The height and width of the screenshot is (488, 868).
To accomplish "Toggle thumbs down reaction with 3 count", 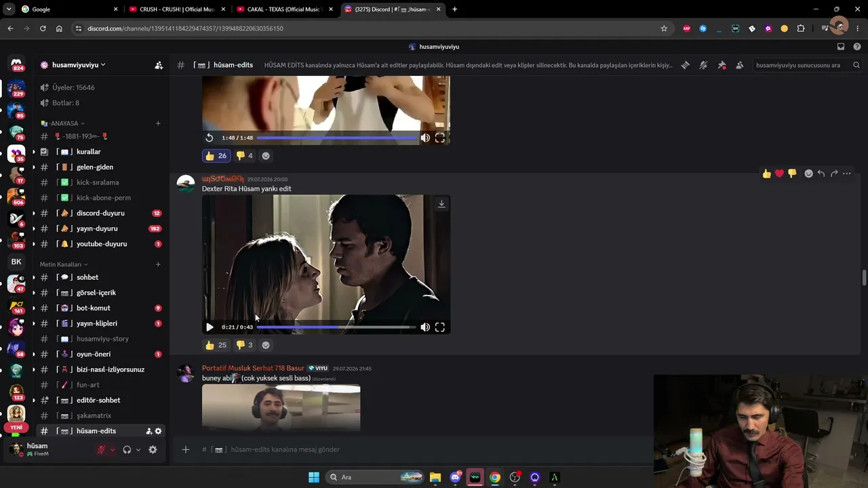I will 244,345.
